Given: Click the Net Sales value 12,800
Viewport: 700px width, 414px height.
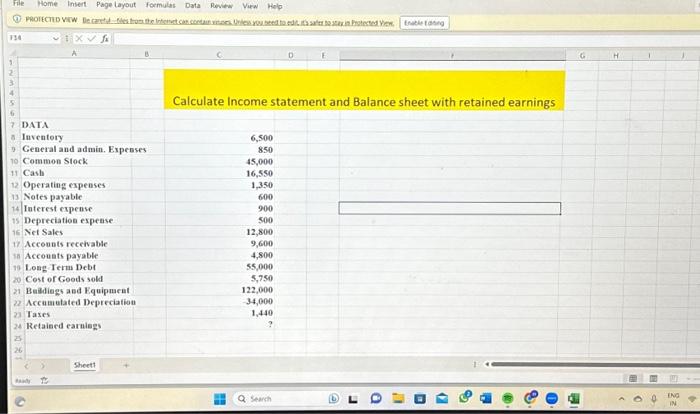Looking at the screenshot, I should pos(259,232).
